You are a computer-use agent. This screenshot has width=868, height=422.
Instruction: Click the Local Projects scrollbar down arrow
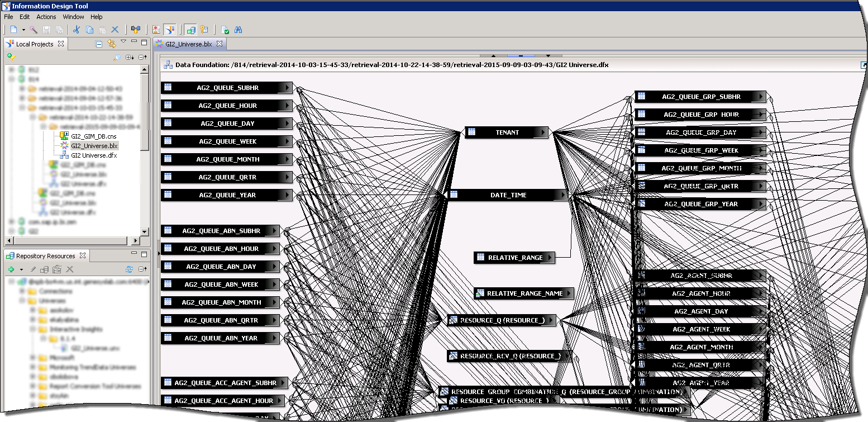click(x=144, y=232)
